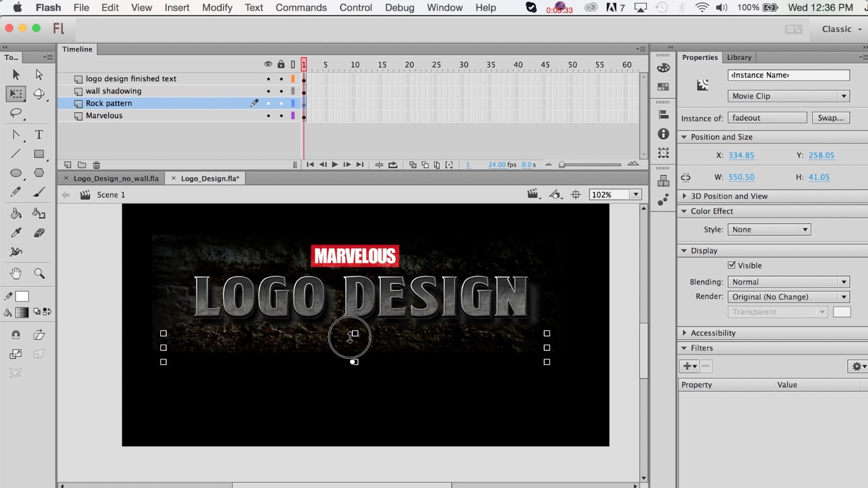Click the new layer icon
868x488 pixels.
pyautogui.click(x=68, y=165)
